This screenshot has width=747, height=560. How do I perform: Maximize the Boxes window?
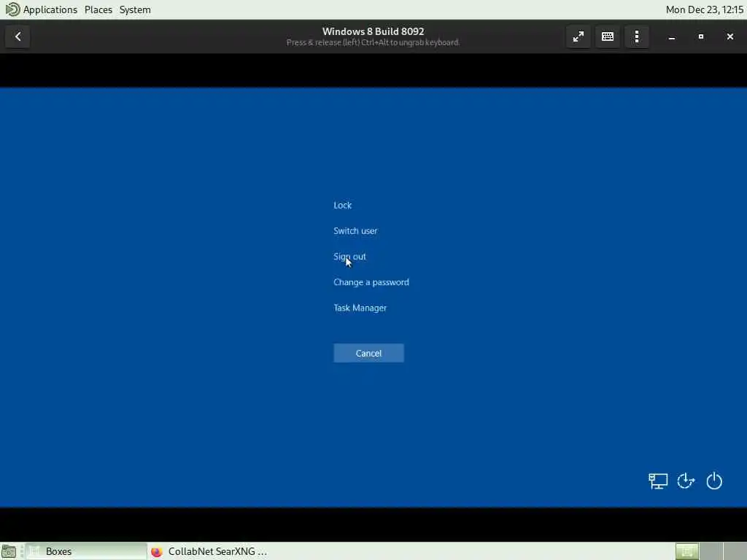tap(701, 36)
